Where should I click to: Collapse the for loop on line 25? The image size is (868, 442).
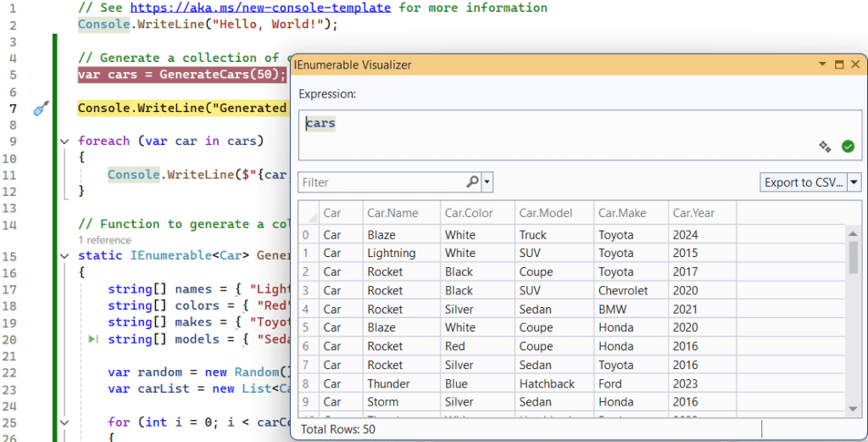click(x=65, y=422)
